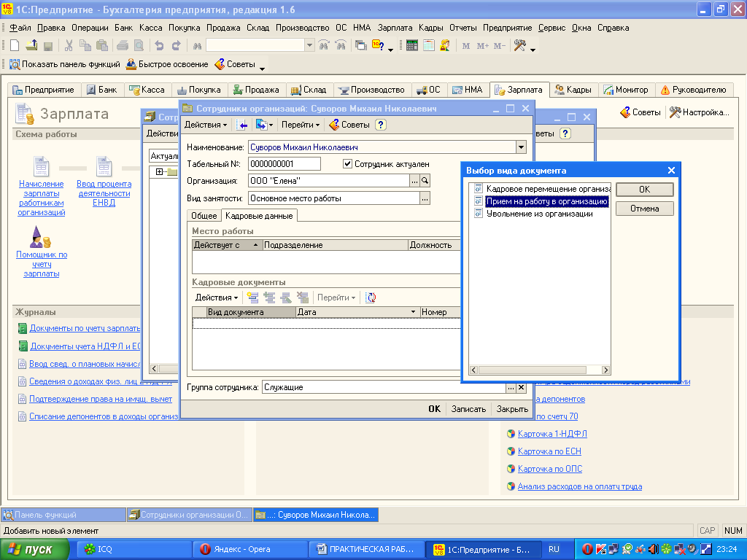Clear Группа сотрудника field with X button

(x=521, y=388)
